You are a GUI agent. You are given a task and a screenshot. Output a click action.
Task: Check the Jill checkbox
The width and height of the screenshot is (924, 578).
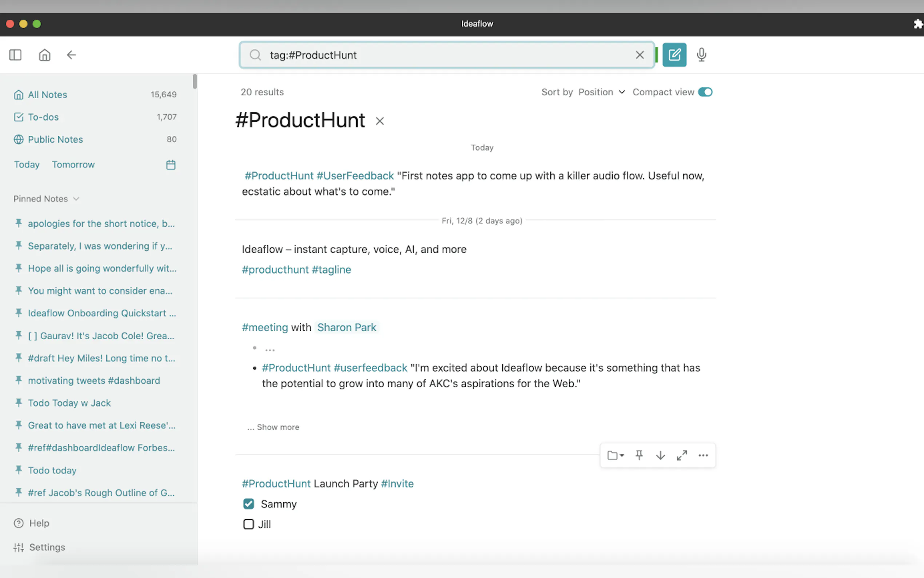(249, 524)
